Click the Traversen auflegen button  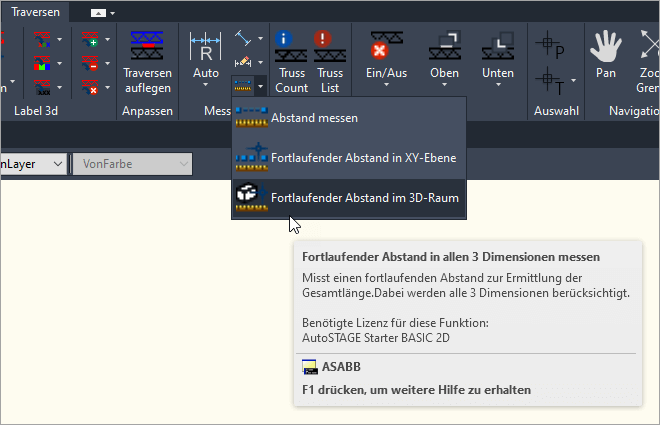point(147,62)
